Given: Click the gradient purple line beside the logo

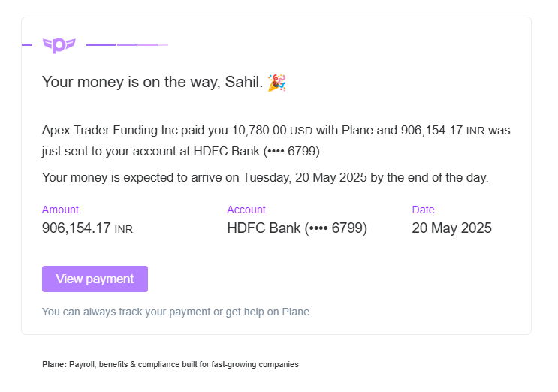Looking at the screenshot, I should (127, 45).
